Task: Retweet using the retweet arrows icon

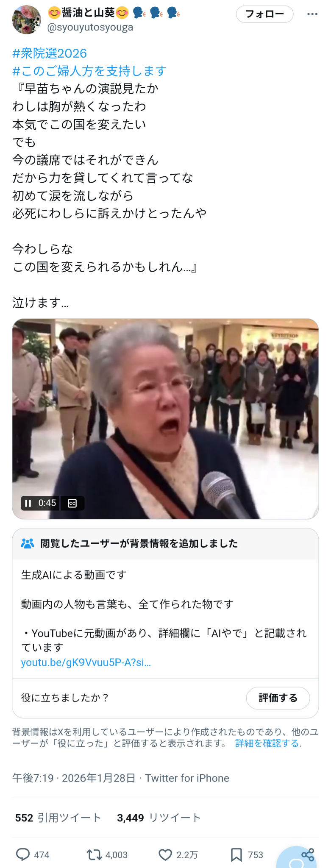Action: pyautogui.click(x=94, y=854)
